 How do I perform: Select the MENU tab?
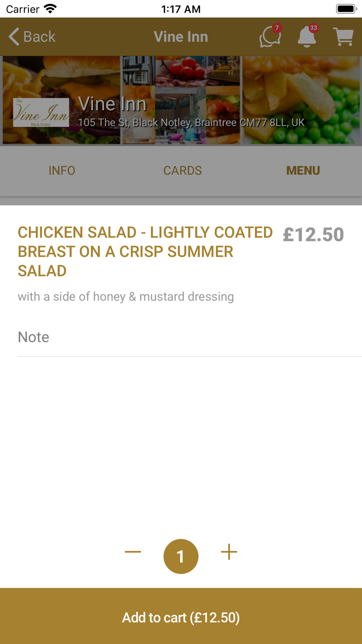point(303,171)
